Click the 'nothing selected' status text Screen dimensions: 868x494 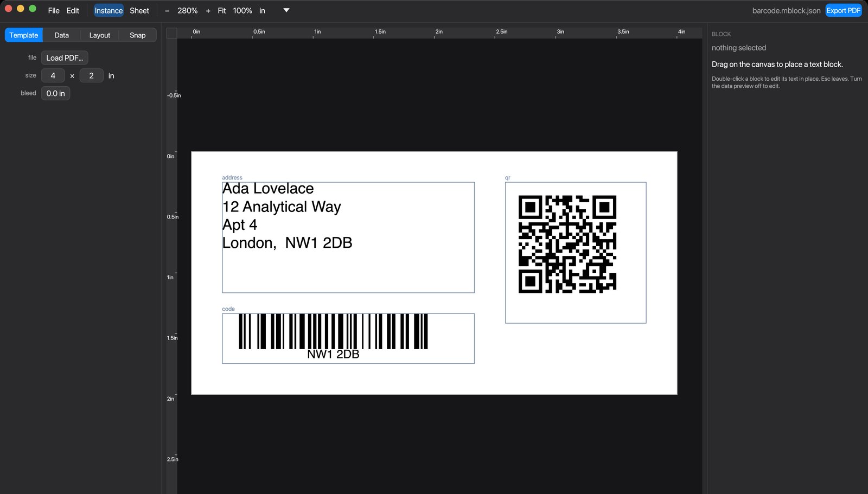[x=739, y=48]
